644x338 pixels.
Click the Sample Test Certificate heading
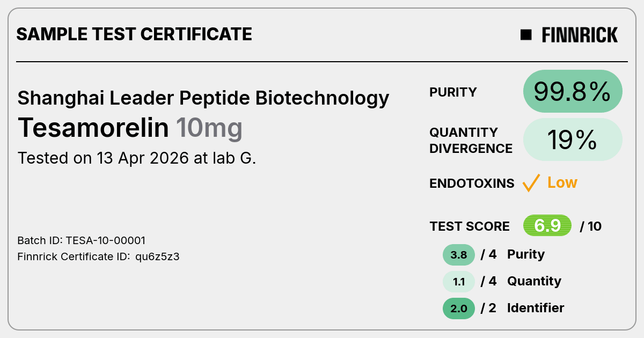click(x=134, y=35)
